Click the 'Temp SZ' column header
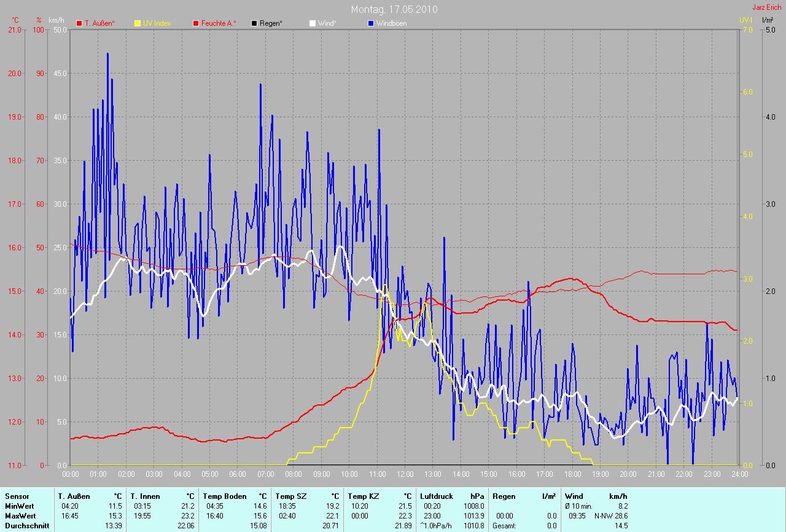 (x=290, y=496)
